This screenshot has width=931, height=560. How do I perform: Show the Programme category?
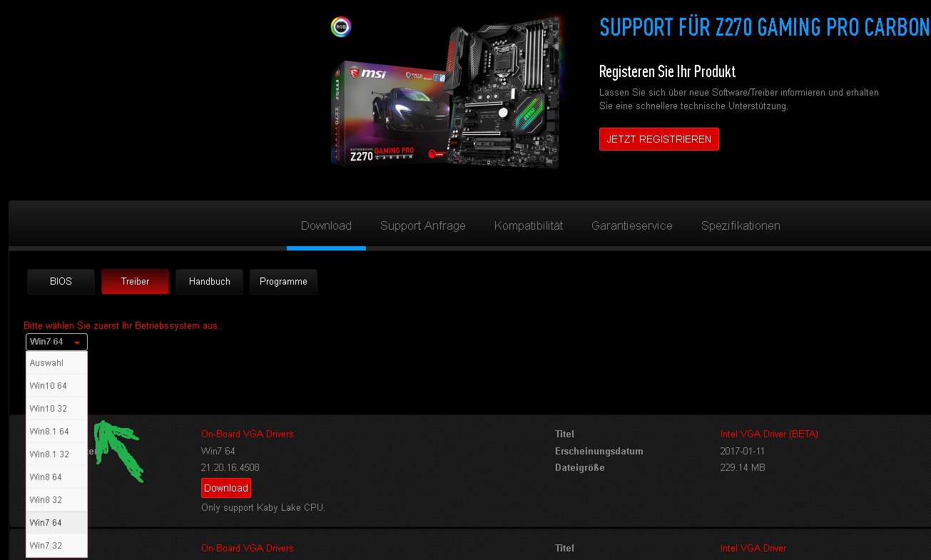(x=283, y=281)
